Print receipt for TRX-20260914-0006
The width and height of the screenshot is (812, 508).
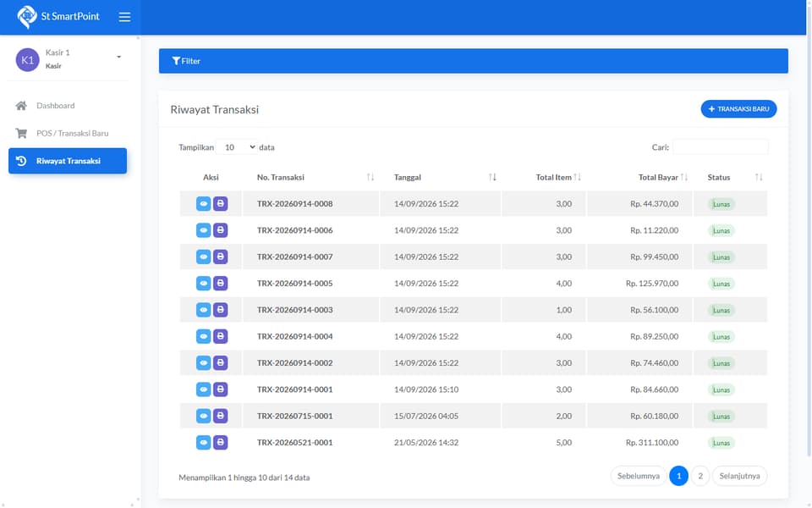point(221,230)
